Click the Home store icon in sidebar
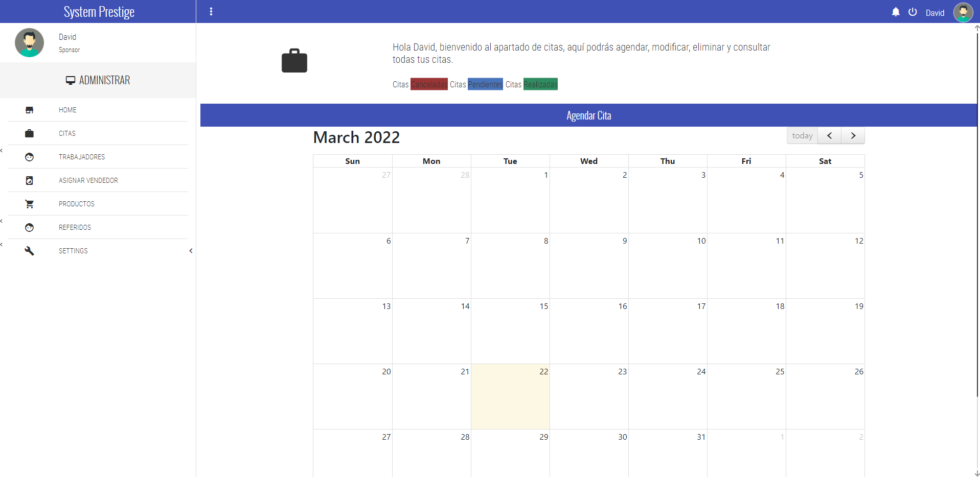 coord(29,110)
